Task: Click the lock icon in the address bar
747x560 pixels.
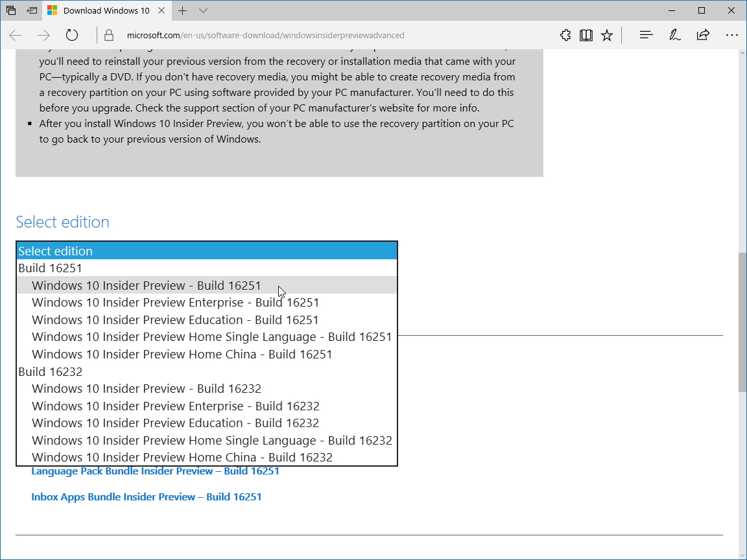Action: pyautogui.click(x=109, y=35)
